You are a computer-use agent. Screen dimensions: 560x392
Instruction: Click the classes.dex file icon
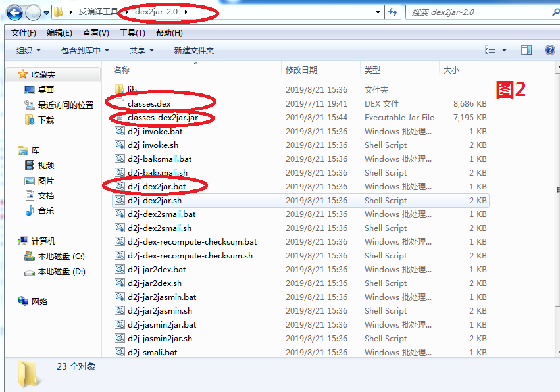pyautogui.click(x=119, y=103)
